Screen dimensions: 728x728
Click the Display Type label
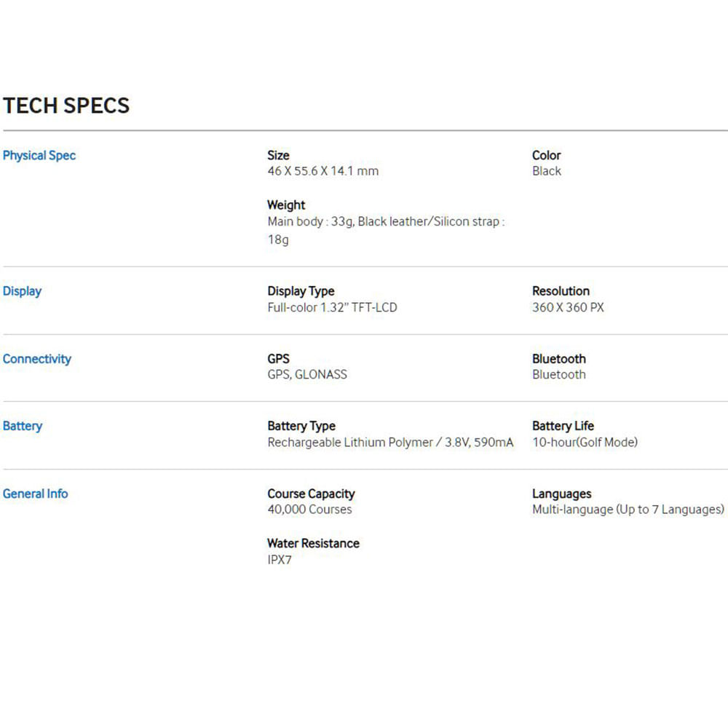click(x=301, y=291)
